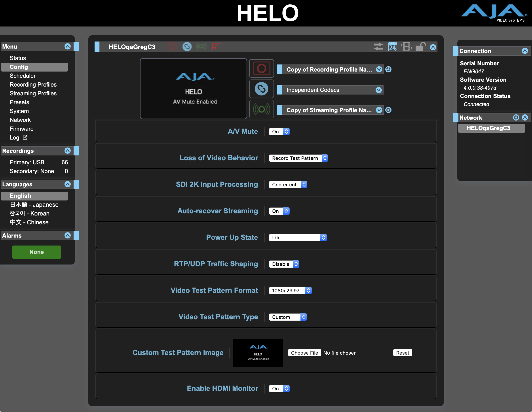Open Network menu item in sidebar
The width and height of the screenshot is (532, 412).
pos(20,120)
